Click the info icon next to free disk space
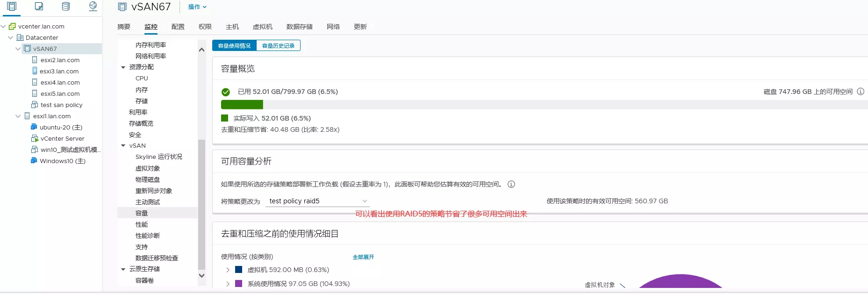Viewport: 868px width, 294px height. 861,92
